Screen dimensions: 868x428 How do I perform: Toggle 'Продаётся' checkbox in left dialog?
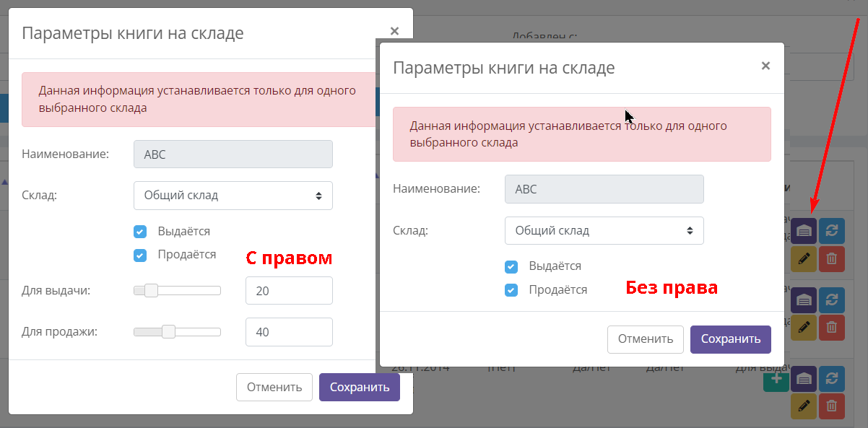pos(140,255)
